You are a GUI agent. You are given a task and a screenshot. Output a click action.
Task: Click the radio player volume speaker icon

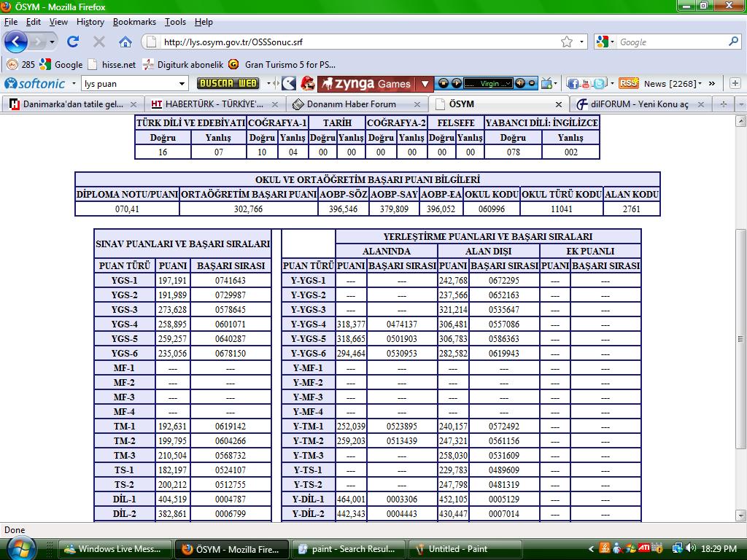(x=520, y=83)
